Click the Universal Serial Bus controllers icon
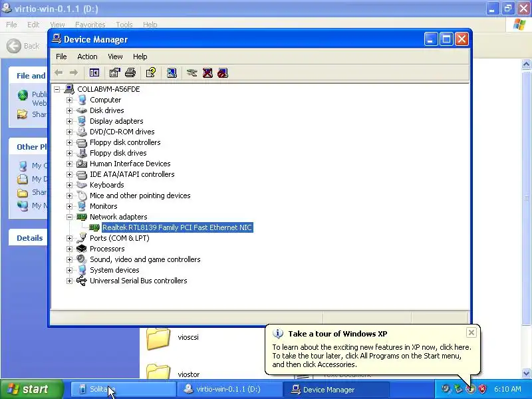The height and width of the screenshot is (399, 532). click(x=82, y=281)
